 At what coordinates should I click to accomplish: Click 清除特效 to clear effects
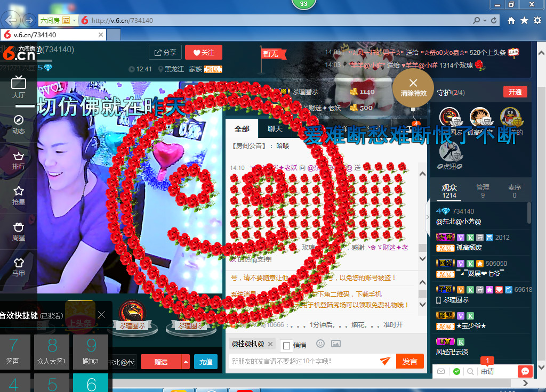[x=413, y=87]
